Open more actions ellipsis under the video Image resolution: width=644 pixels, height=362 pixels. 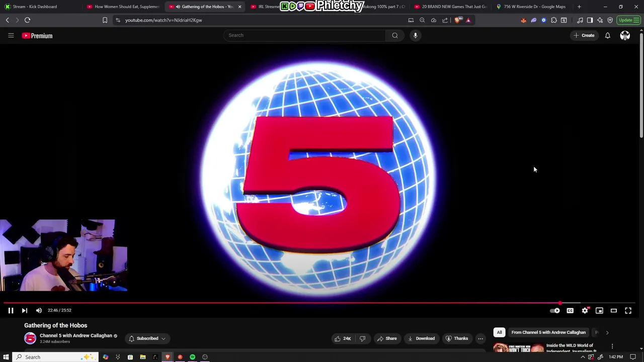click(x=480, y=338)
